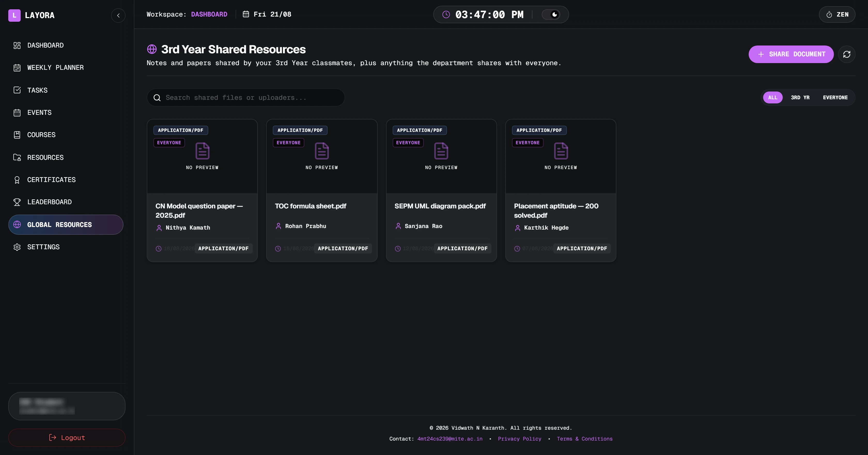Click the Placement aptitude document preview icon

561,151
